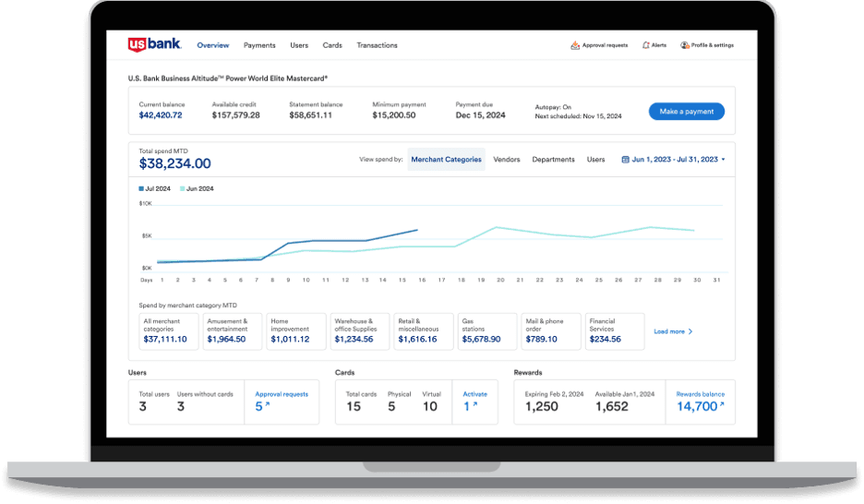864x504 pixels.
Task: Click arrow icon next to Approval requests count
Action: coord(268,406)
